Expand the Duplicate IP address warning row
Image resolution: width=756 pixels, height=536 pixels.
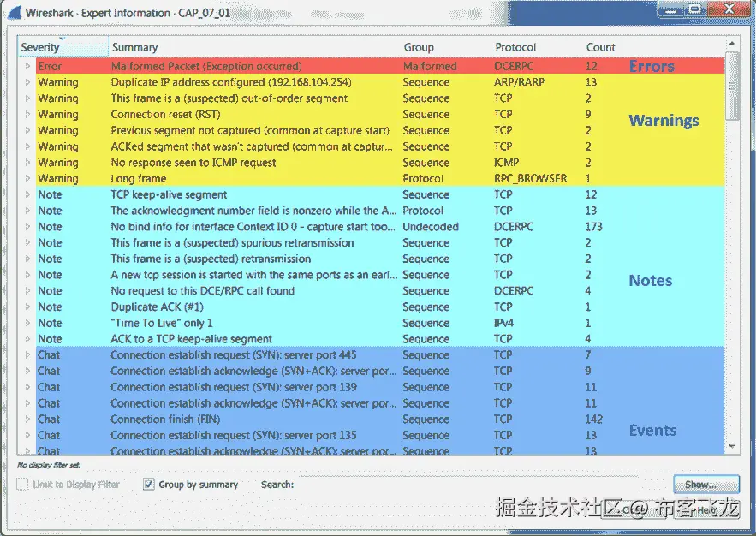pos(27,82)
